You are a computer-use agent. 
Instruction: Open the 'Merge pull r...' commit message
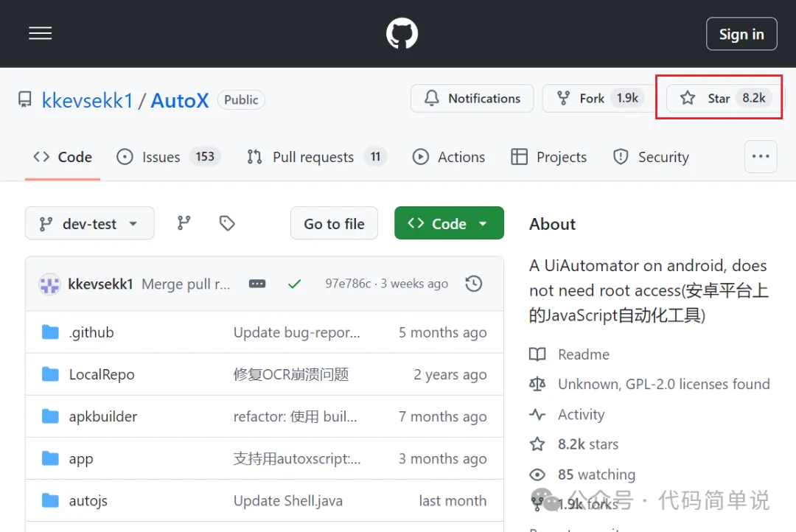coord(186,284)
